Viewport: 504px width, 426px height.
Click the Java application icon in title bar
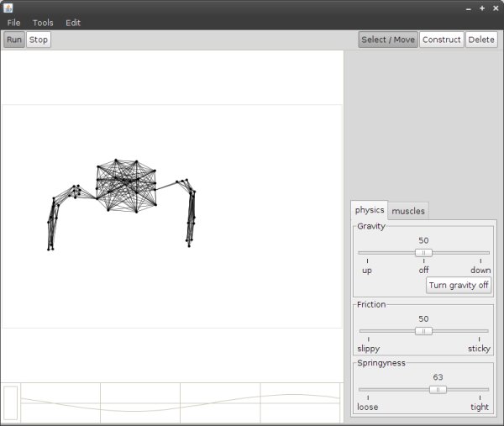pyautogui.click(x=8, y=8)
